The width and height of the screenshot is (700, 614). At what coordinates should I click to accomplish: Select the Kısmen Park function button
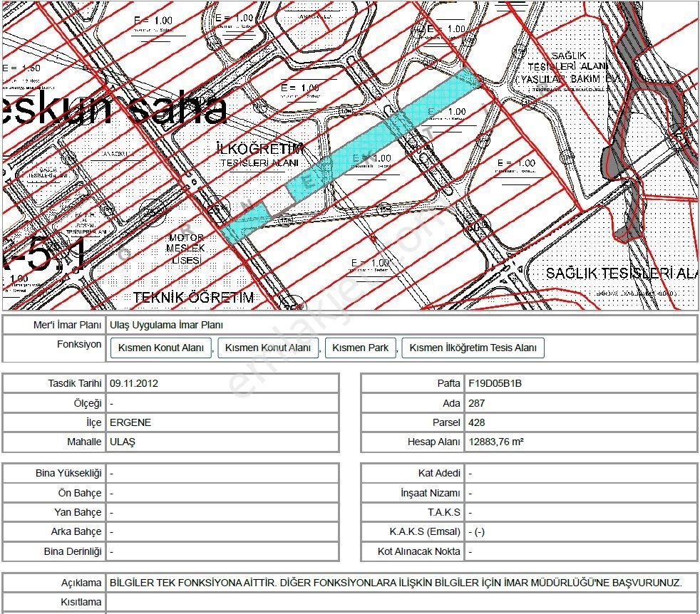point(361,348)
